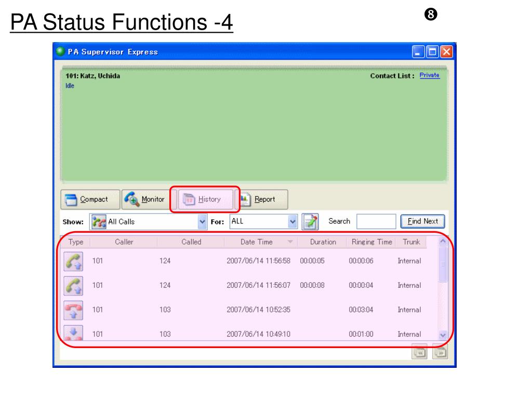
Task: Sort by the Duration column header
Action: pyautogui.click(x=323, y=242)
